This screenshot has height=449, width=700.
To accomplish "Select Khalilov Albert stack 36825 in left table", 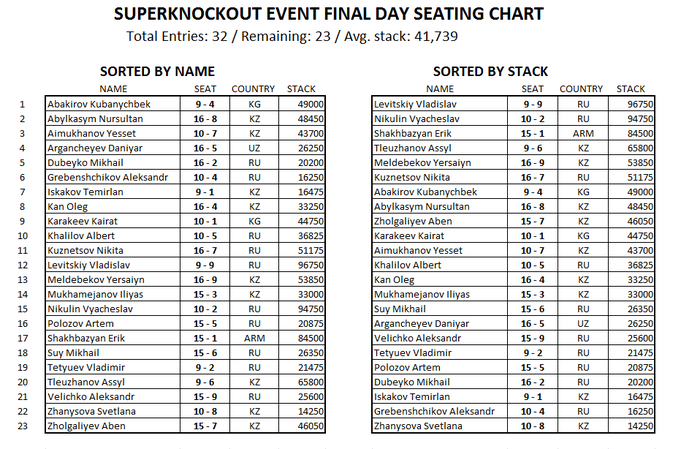I will pos(302,236).
